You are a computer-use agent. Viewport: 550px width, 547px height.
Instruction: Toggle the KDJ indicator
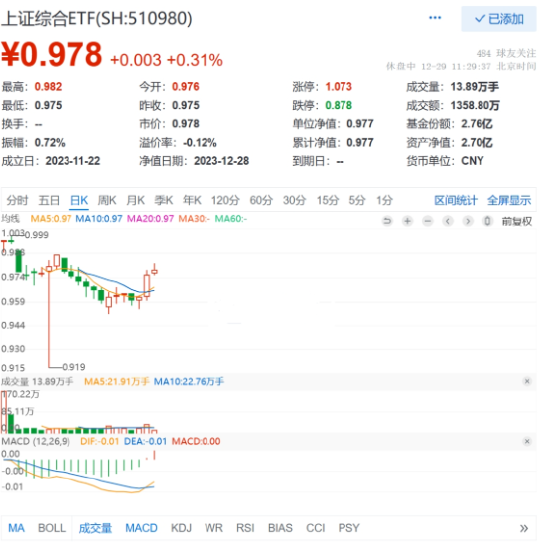(x=181, y=528)
